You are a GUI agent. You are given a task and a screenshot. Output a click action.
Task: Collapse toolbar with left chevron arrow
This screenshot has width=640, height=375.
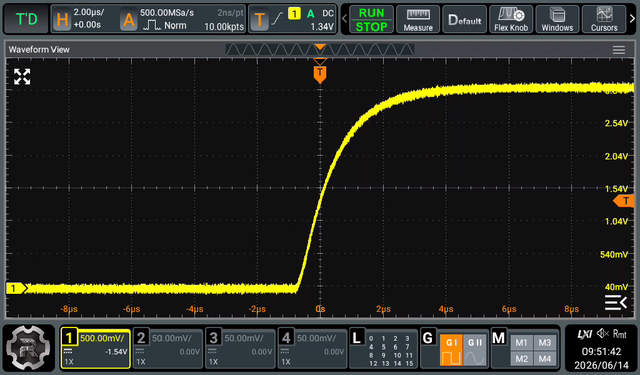coord(344,19)
